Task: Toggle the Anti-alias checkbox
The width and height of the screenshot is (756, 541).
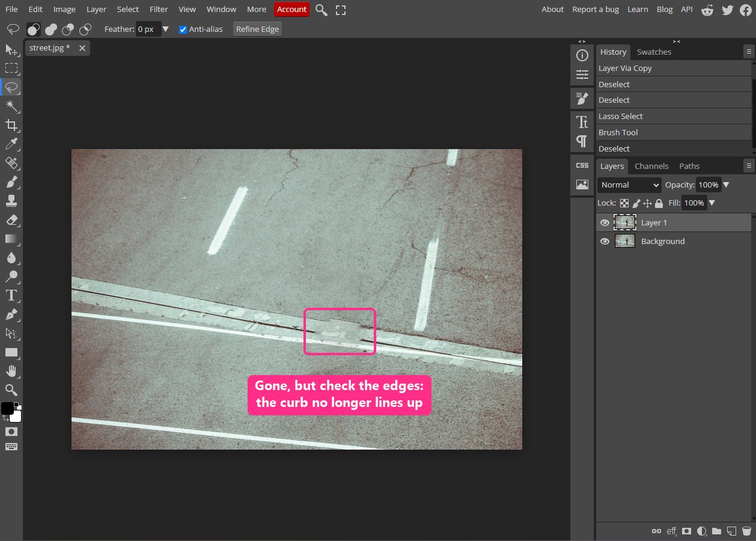Action: click(x=183, y=29)
